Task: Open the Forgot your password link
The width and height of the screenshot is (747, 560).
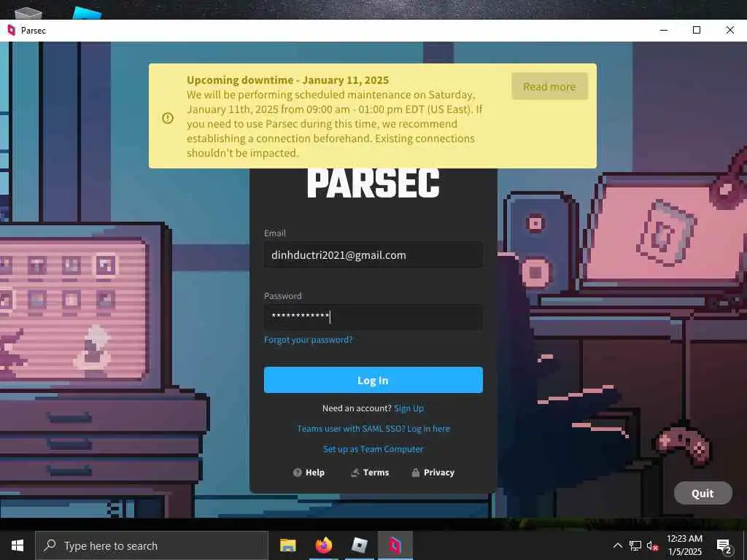Action: [x=309, y=340]
